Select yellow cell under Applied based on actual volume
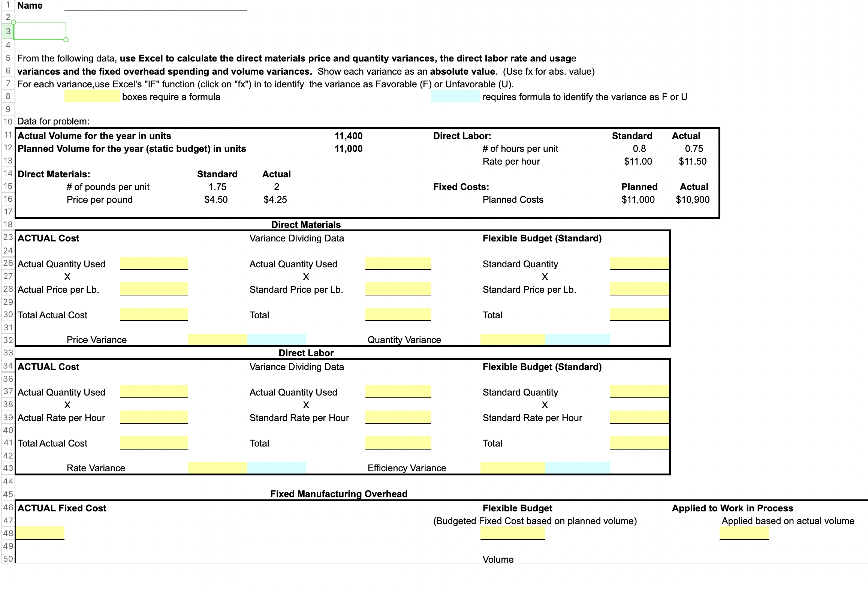This screenshot has height=589, width=868. 744,533
